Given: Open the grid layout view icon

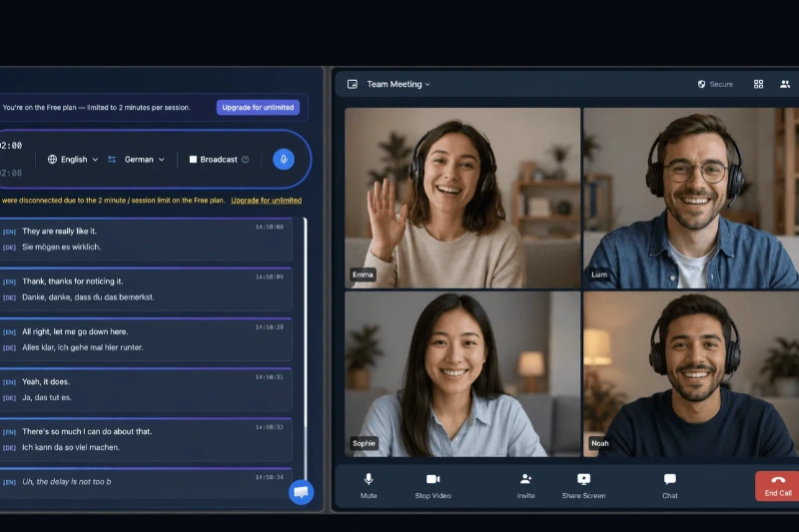Looking at the screenshot, I should [758, 84].
